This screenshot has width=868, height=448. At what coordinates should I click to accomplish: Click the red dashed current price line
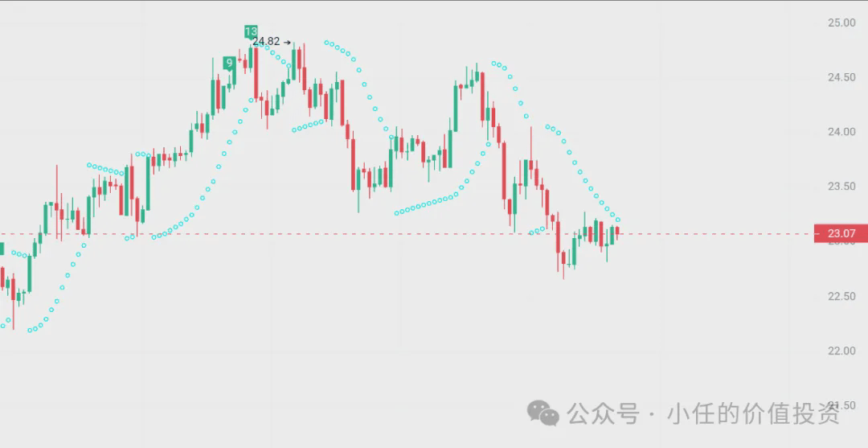pyautogui.click(x=407, y=234)
